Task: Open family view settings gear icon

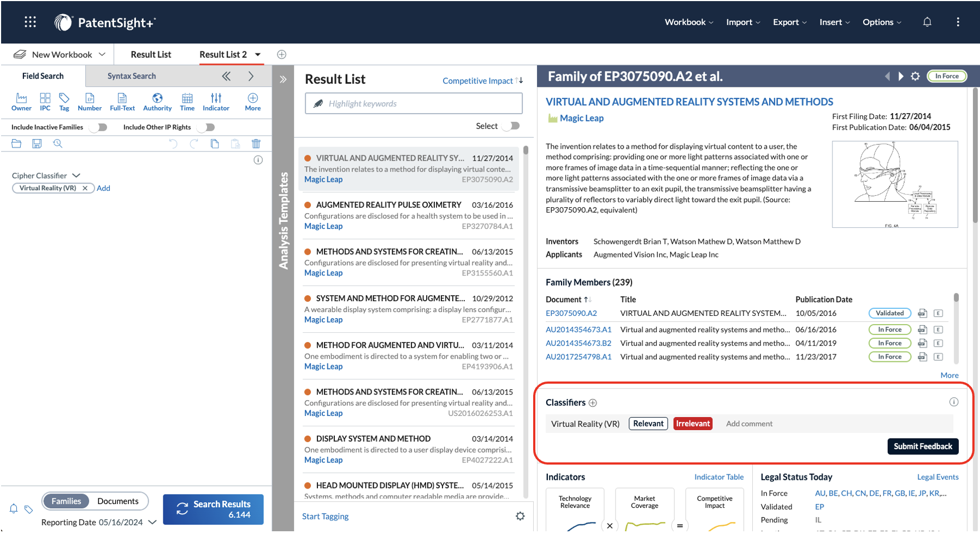Action: point(916,77)
